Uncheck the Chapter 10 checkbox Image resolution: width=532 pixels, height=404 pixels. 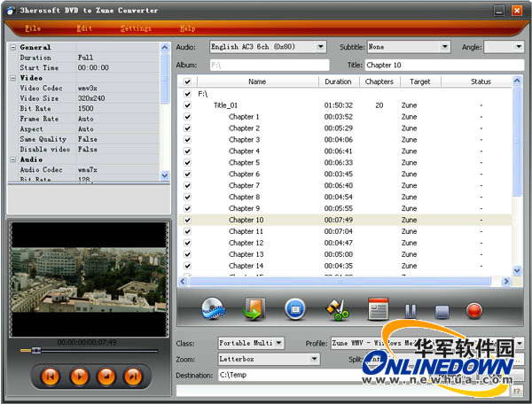click(187, 220)
